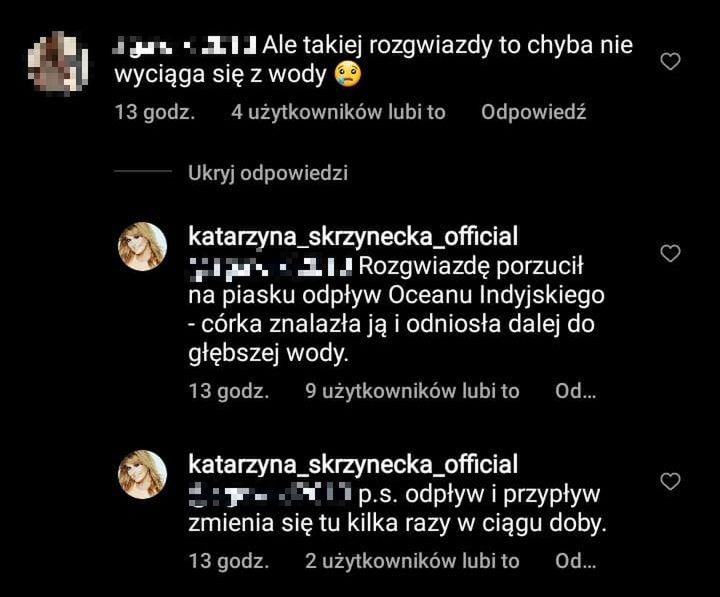Open blurred username of the top commenter
The height and width of the screenshot is (597, 720).
pyautogui.click(x=185, y=46)
